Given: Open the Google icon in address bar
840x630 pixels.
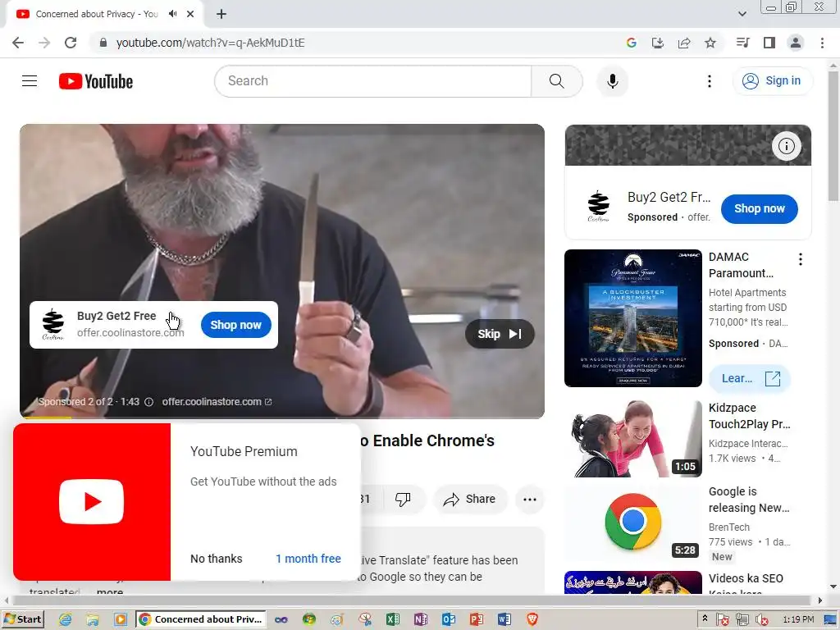Looking at the screenshot, I should (x=631, y=43).
